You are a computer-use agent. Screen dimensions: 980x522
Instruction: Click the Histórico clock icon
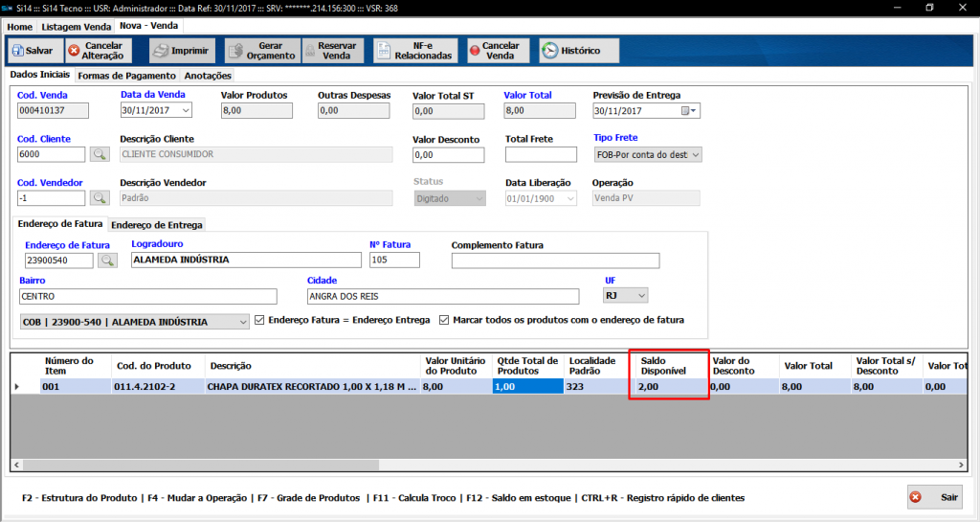pos(549,51)
